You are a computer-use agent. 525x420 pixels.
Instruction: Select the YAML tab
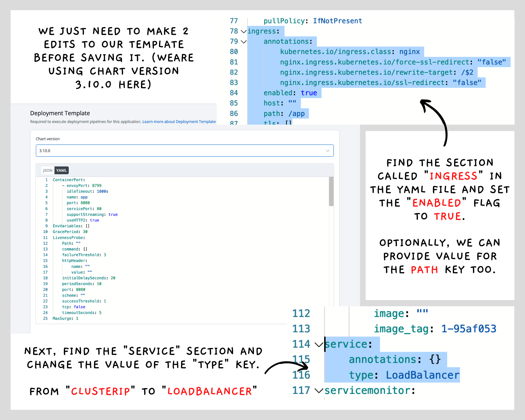click(x=61, y=170)
